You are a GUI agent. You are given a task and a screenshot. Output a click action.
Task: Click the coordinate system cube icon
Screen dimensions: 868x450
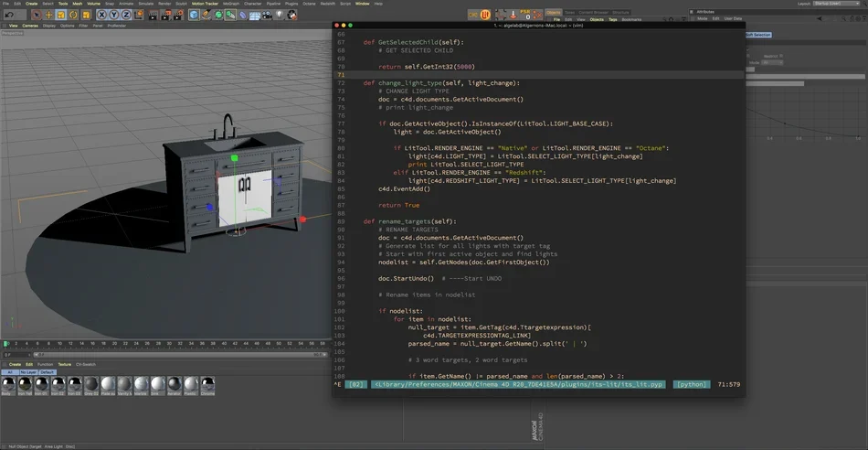point(138,15)
